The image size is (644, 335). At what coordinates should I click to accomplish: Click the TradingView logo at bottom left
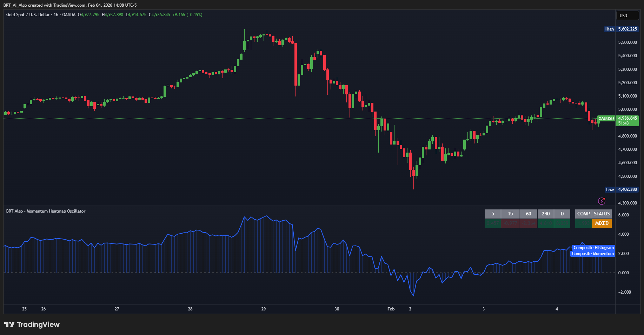click(32, 324)
